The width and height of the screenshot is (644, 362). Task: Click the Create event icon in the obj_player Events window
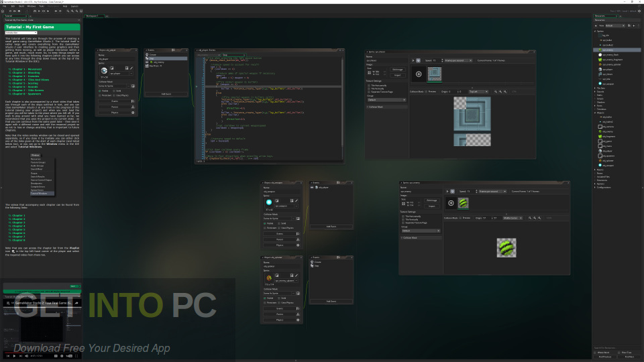click(147, 54)
